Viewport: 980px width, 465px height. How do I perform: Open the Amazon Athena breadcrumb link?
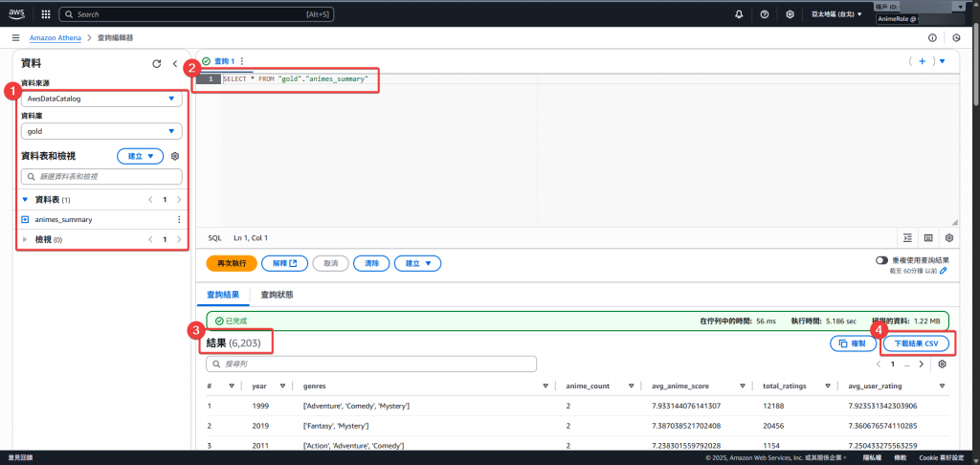[55, 38]
